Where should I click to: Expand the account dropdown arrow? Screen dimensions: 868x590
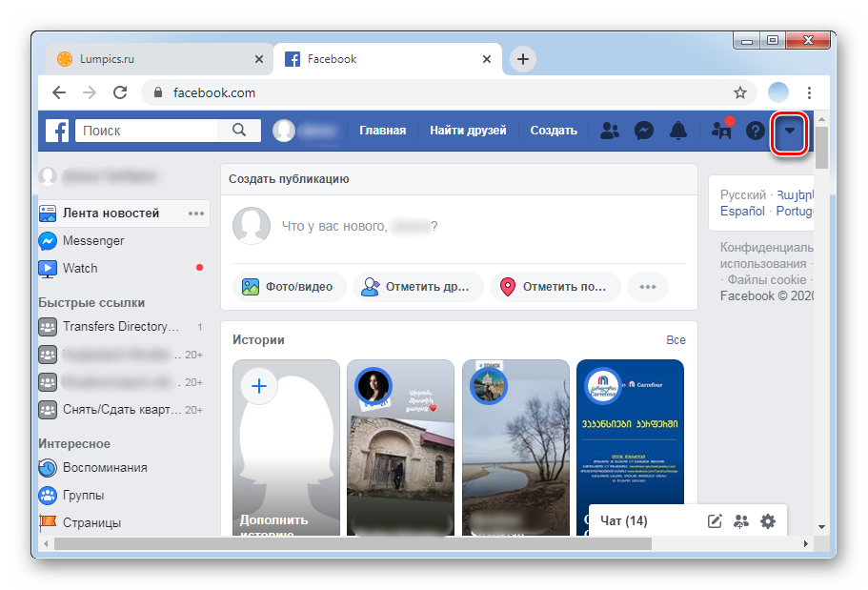789,132
